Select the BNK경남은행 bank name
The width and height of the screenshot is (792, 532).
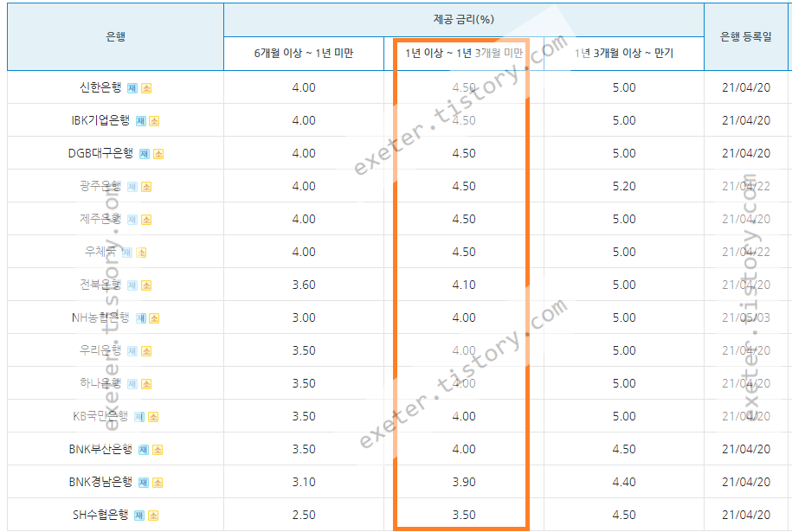pyautogui.click(x=100, y=482)
